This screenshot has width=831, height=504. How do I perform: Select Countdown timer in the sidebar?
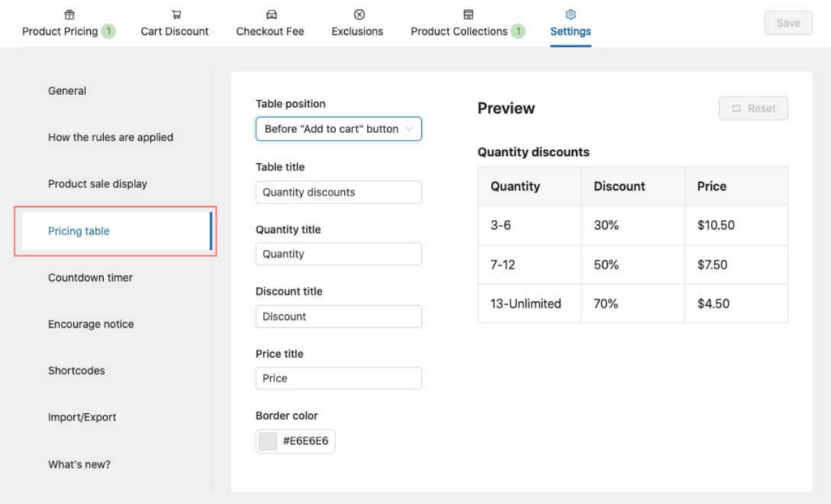[x=90, y=277]
